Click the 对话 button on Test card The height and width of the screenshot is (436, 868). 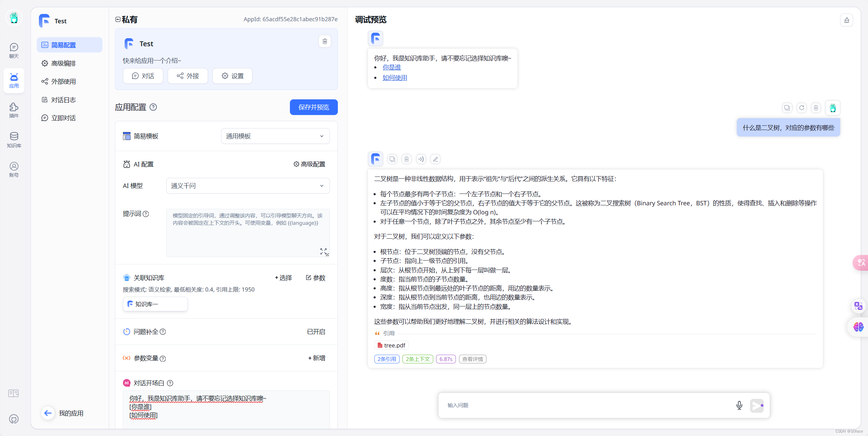143,76
